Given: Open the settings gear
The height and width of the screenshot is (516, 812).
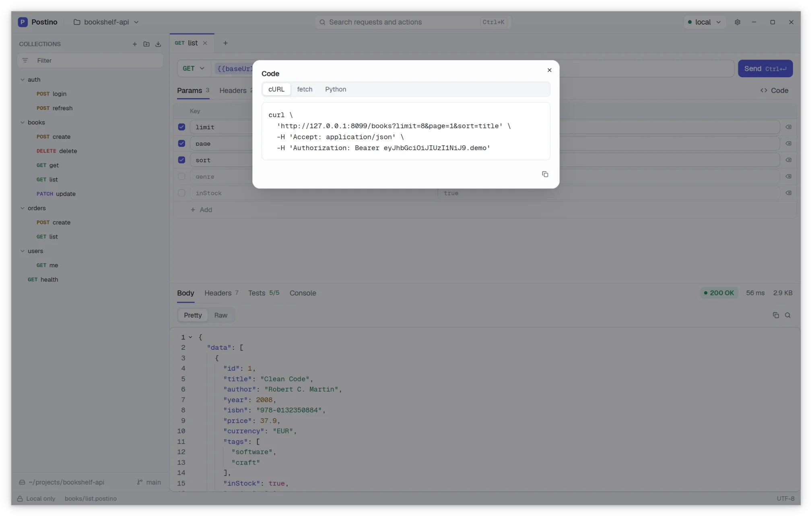Looking at the screenshot, I should tap(737, 22).
